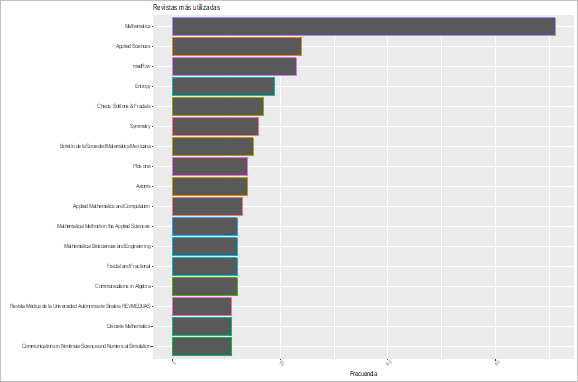The image size is (578, 382).
Task: Select the Communications in Algebra bar
Action: click(x=205, y=286)
